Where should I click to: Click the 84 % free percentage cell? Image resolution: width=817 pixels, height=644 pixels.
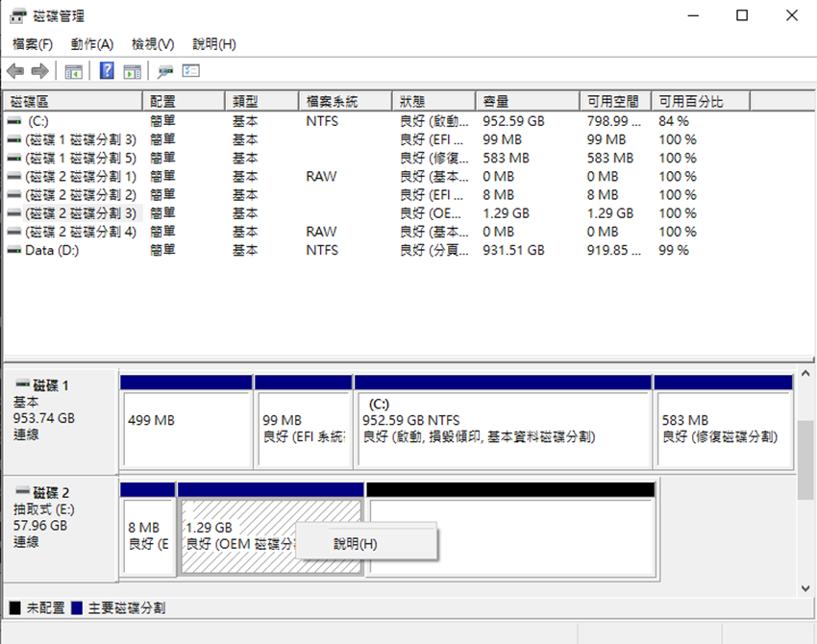pyautogui.click(x=673, y=121)
